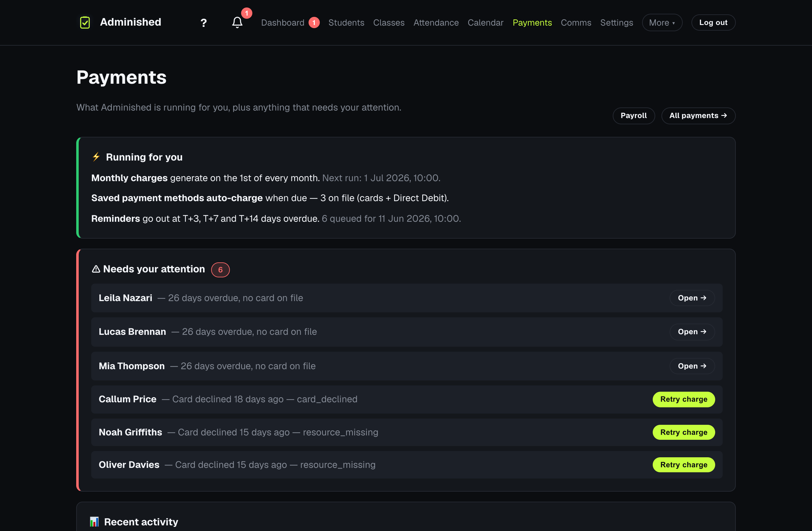This screenshot has width=812, height=531.
Task: Retry charge for Callum Price
Action: click(x=684, y=399)
